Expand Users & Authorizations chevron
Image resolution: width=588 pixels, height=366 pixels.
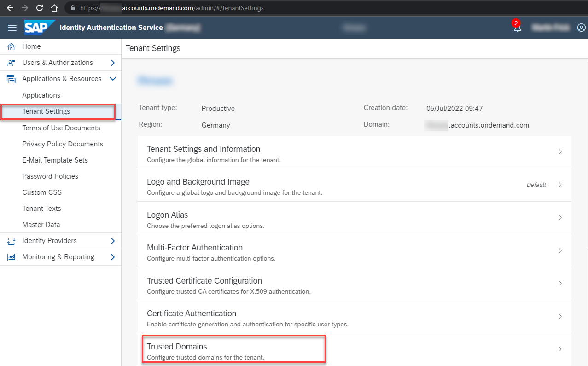(x=113, y=63)
